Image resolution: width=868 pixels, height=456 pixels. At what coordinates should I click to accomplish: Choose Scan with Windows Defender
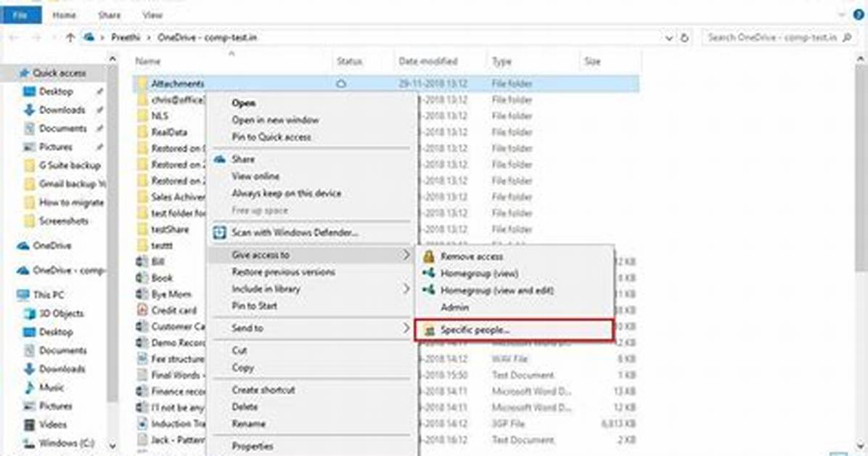tap(295, 232)
